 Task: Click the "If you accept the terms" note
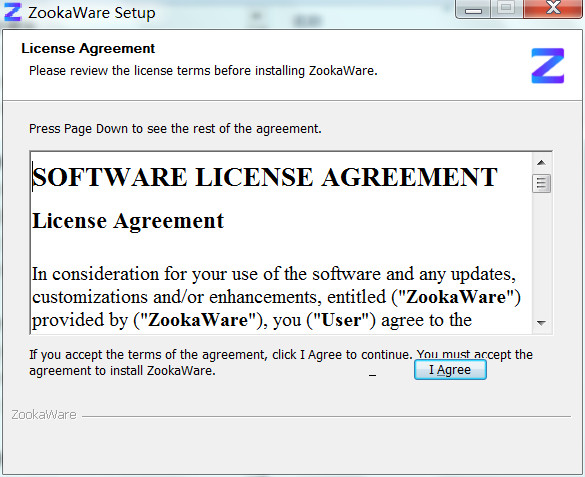(x=281, y=362)
